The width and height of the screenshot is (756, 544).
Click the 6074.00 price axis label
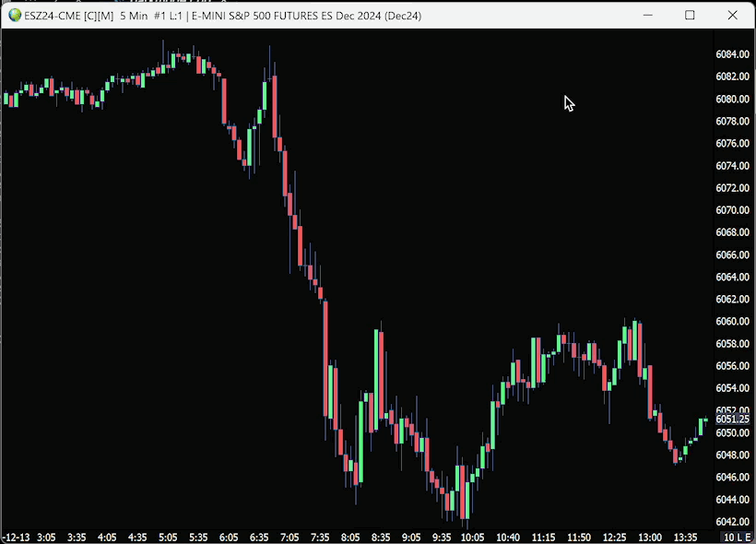[x=732, y=166]
